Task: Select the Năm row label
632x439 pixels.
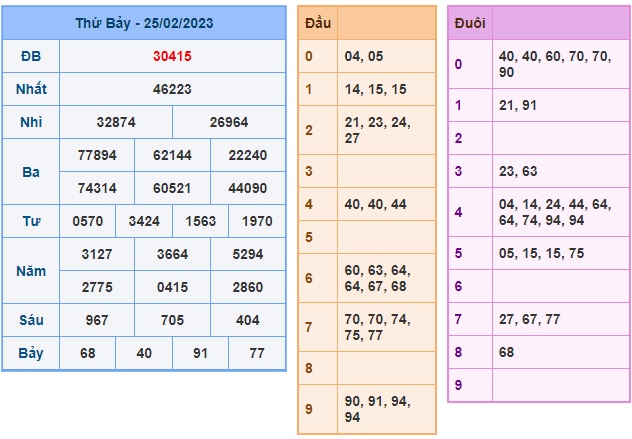Action: pyautogui.click(x=31, y=271)
